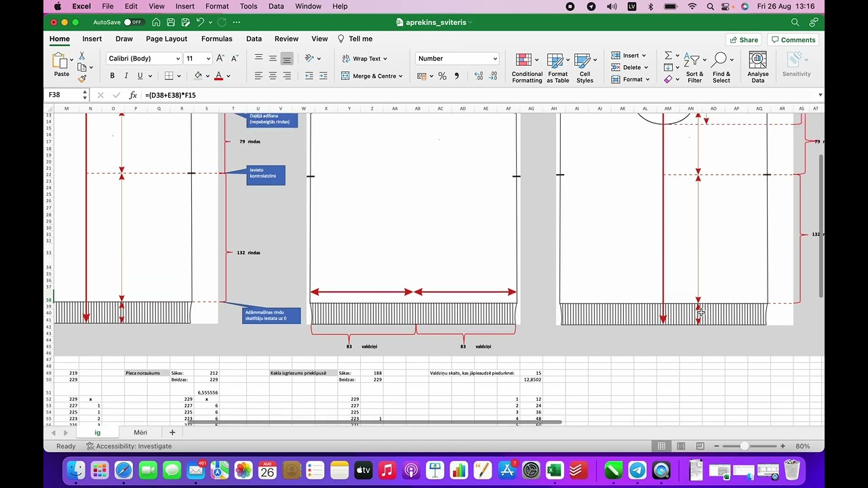Open Conditional Formatting dropdown
This screenshot has width=868, height=488.
coord(527,67)
